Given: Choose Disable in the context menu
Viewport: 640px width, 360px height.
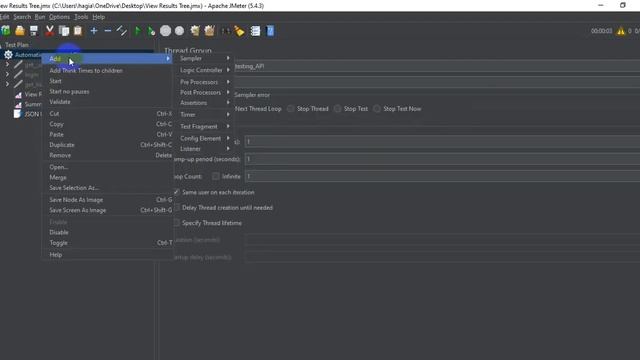Looking at the screenshot, I should click(x=107, y=232).
